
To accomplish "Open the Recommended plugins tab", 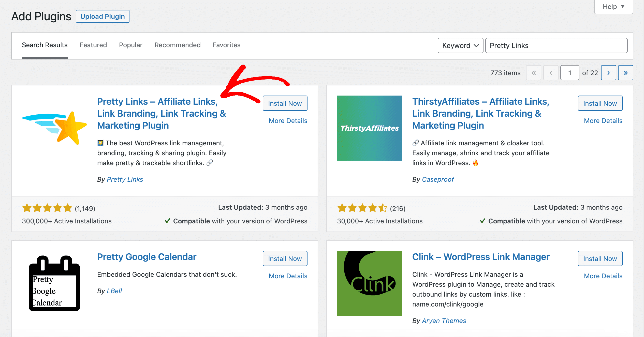I will pyautogui.click(x=178, y=45).
